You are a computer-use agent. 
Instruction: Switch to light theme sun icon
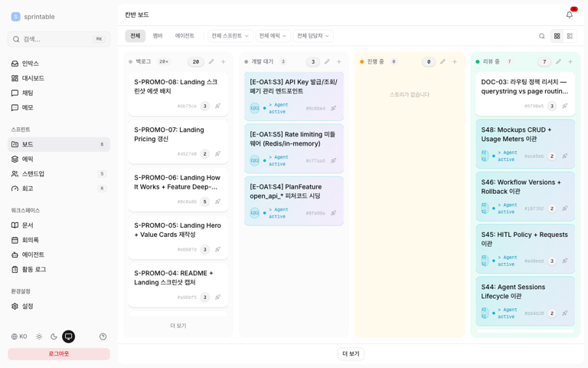point(39,337)
